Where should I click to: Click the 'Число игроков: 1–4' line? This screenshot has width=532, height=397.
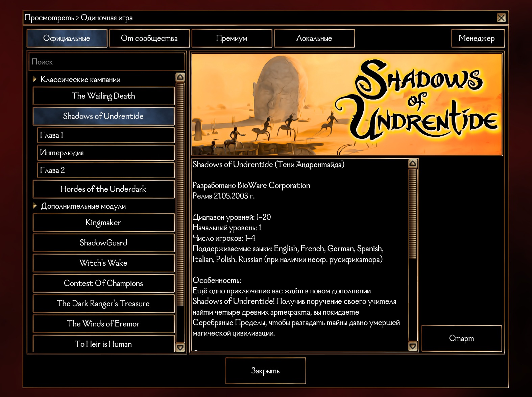[x=224, y=238]
